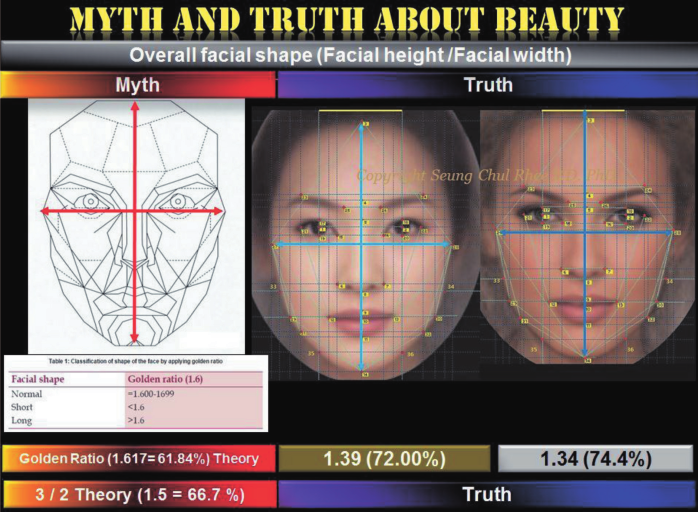Select the 'Short' table row label
This screenshot has width=698, height=512.
pyautogui.click(x=22, y=407)
